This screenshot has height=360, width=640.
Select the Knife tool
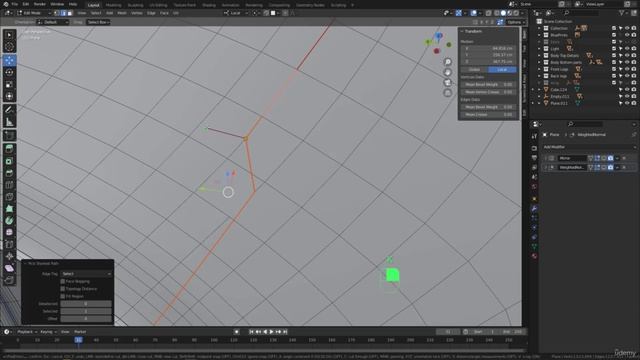click(x=9, y=197)
